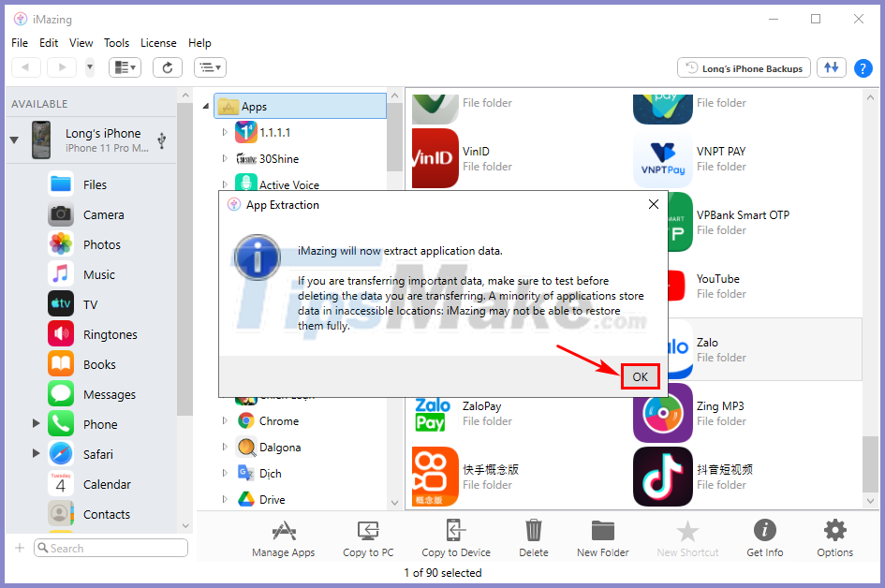The width and height of the screenshot is (885, 588).
Task: Open the Tools menu
Action: tap(116, 42)
